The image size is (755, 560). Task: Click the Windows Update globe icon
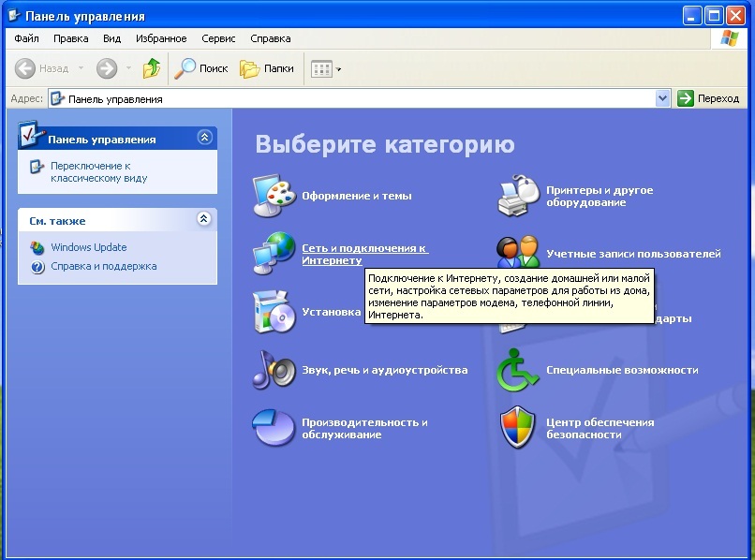[37, 247]
